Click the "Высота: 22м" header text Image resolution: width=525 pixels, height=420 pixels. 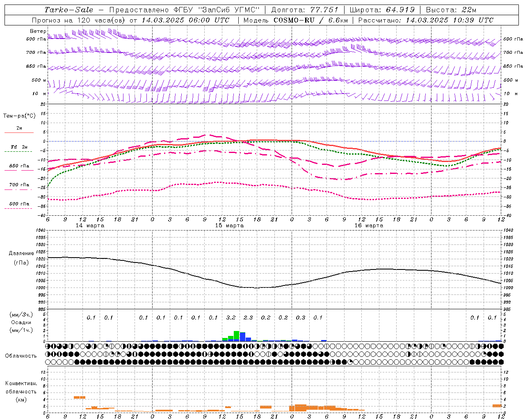click(451, 10)
